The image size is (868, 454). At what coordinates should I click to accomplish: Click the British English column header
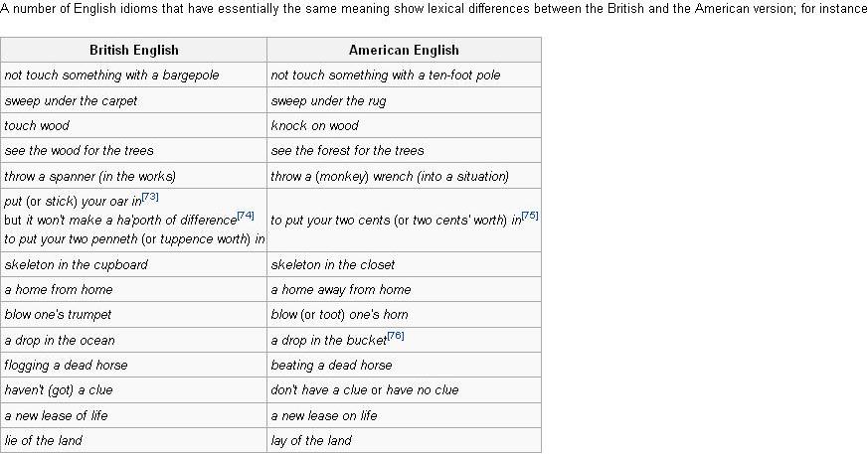pyautogui.click(x=134, y=50)
